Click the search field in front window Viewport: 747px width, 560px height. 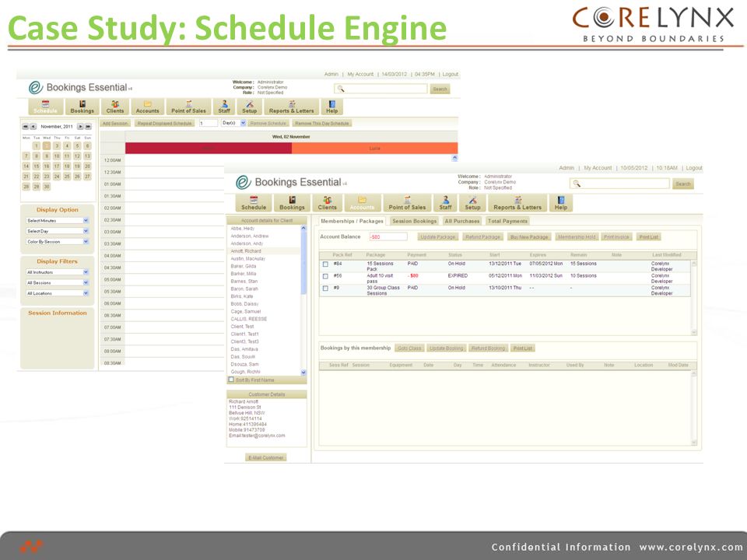tap(619, 184)
